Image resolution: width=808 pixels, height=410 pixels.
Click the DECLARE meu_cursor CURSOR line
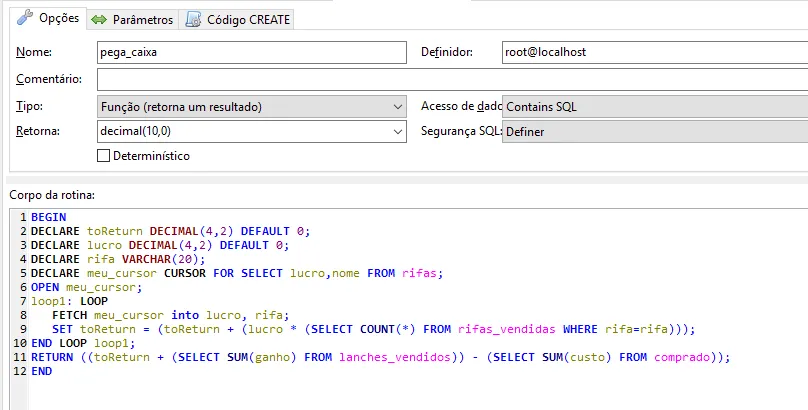(x=236, y=272)
